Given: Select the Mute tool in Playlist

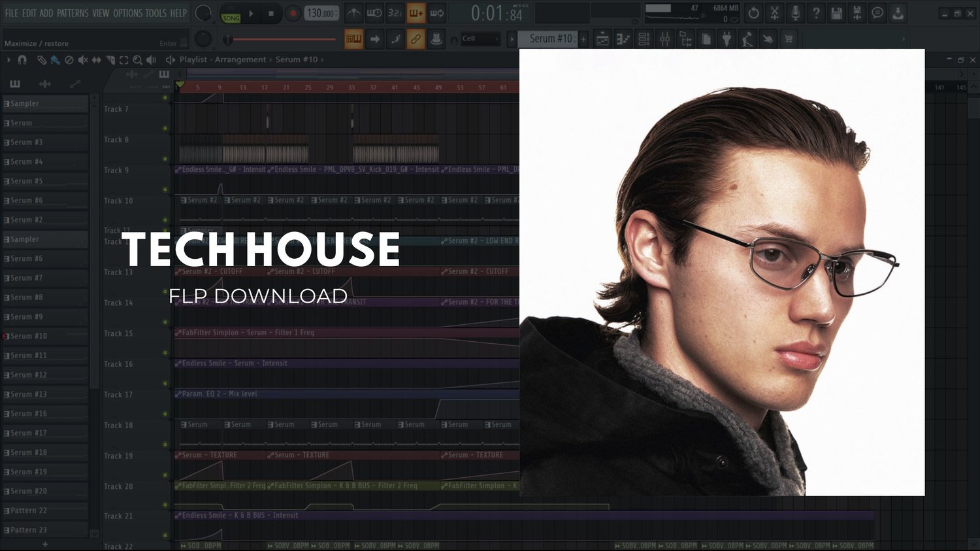Looking at the screenshot, I should (83, 60).
